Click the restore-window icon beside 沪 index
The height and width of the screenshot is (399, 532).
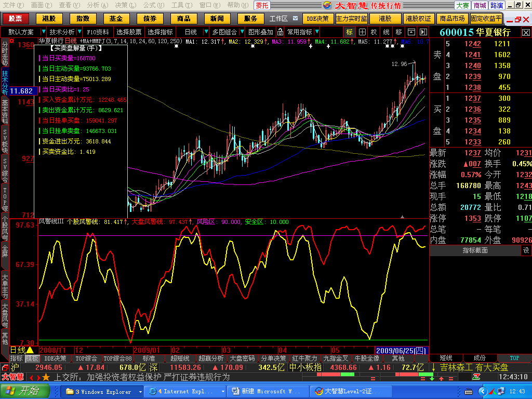(5, 367)
